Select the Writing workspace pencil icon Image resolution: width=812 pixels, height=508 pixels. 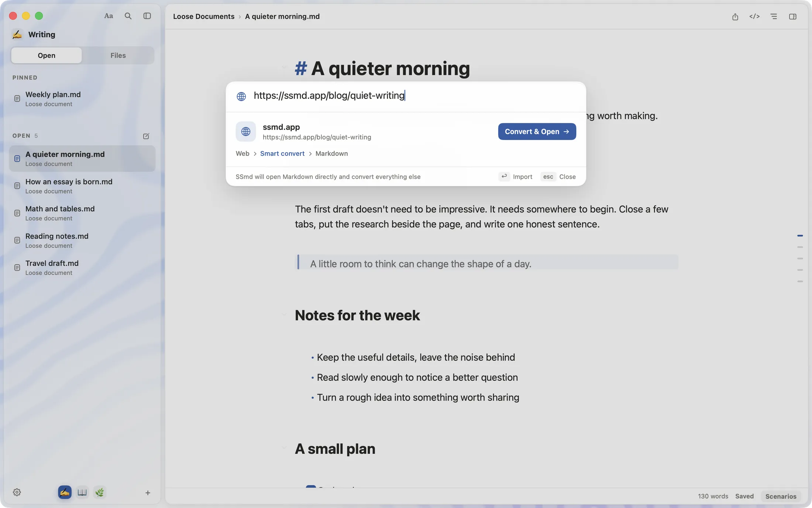point(65,492)
